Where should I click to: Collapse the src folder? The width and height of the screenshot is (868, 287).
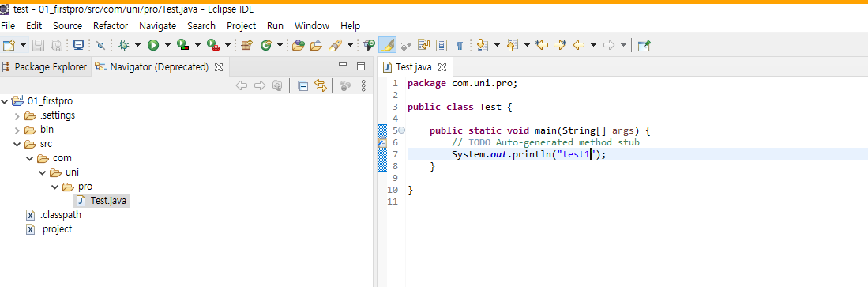pos(17,144)
